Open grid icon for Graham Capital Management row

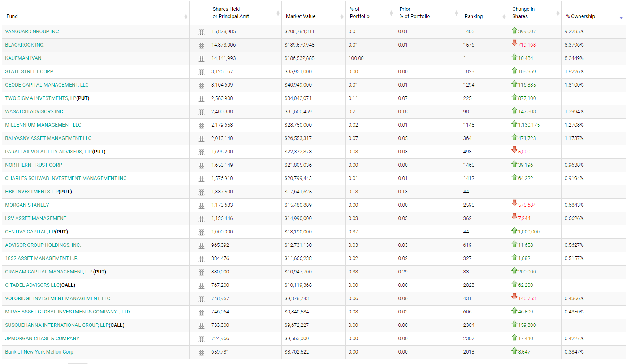(x=202, y=272)
